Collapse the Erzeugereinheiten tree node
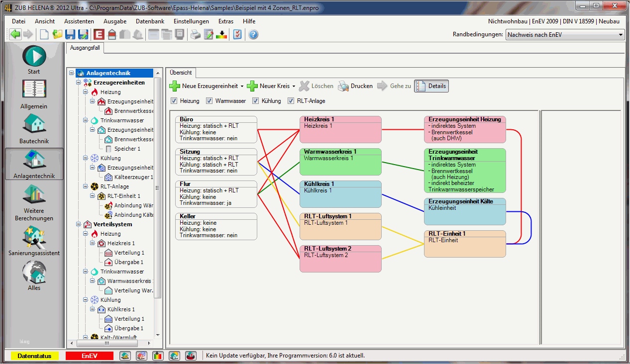Screen dimensions: 630x364 [79, 83]
